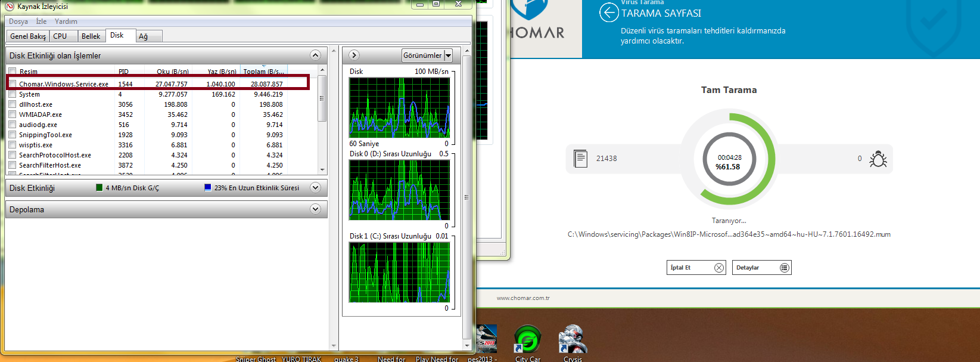Sort by Yaz (B/sn) column
This screenshot has width=980, height=362.
tap(222, 72)
